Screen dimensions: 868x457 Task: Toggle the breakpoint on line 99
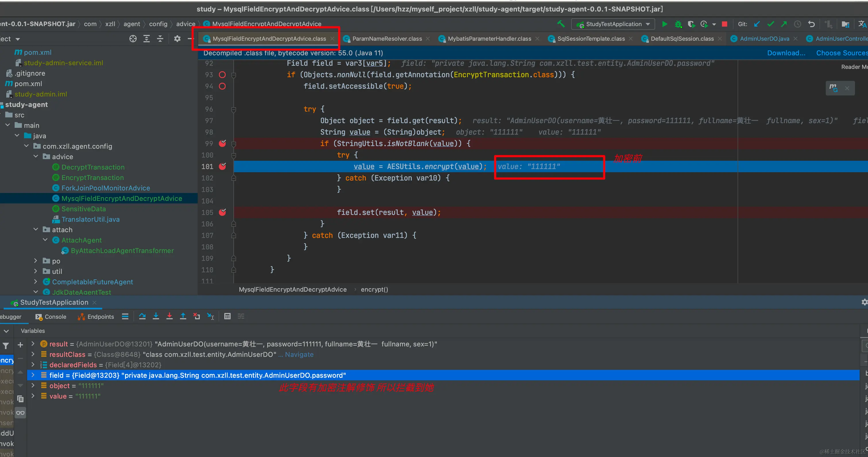click(x=222, y=143)
